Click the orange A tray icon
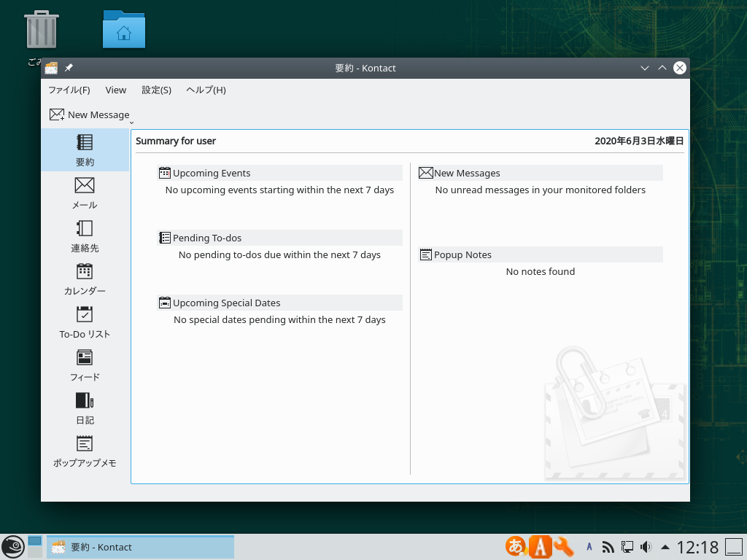747x560 pixels. click(x=541, y=547)
